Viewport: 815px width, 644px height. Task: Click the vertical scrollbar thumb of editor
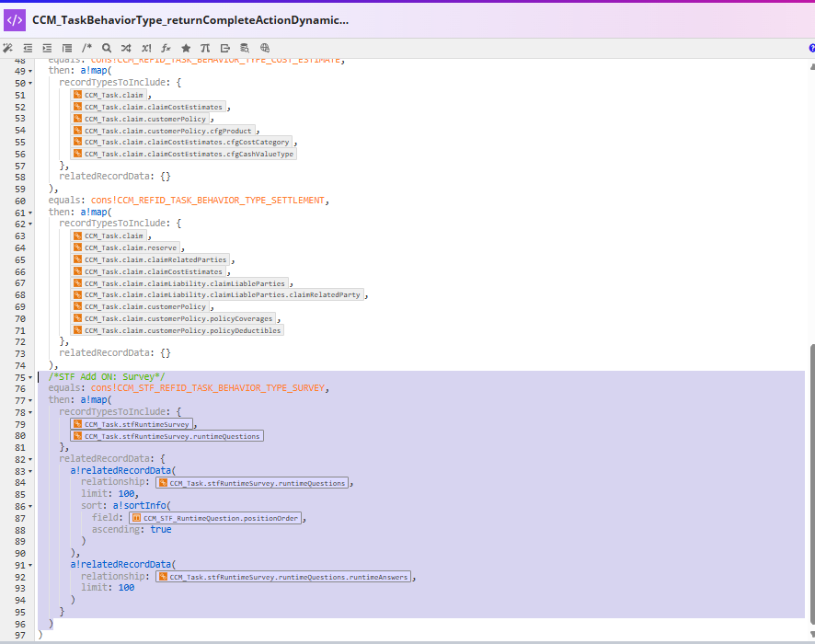tap(812, 483)
